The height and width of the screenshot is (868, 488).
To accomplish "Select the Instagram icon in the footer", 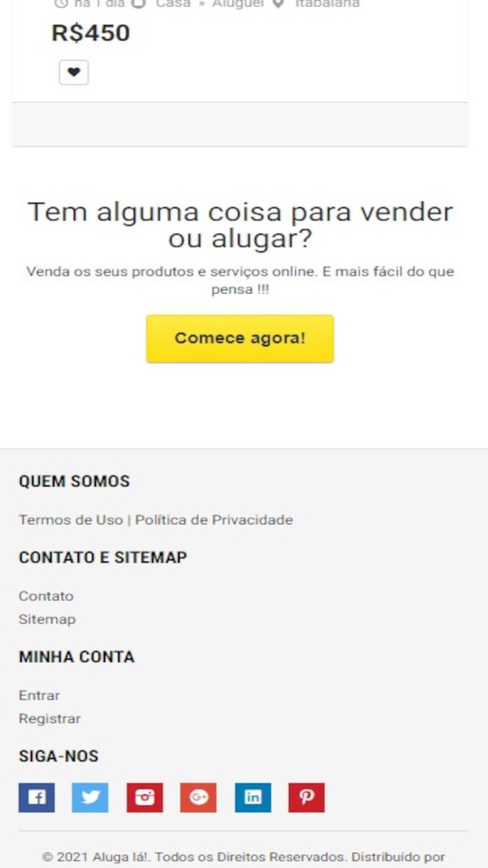I will tap(144, 798).
